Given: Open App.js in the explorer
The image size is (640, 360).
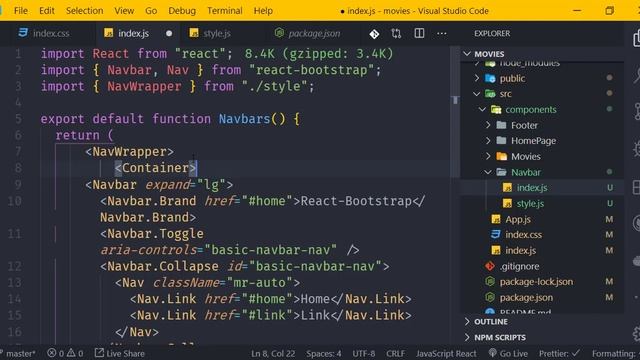Looking at the screenshot, I should (x=518, y=219).
